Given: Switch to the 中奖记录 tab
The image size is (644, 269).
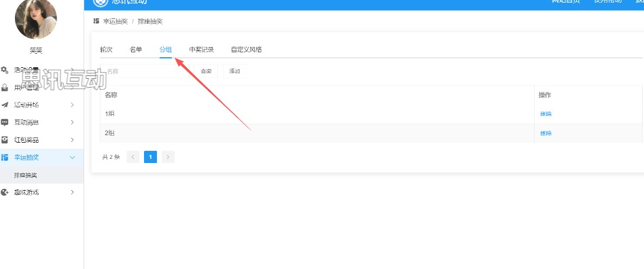Looking at the screenshot, I should (201, 50).
